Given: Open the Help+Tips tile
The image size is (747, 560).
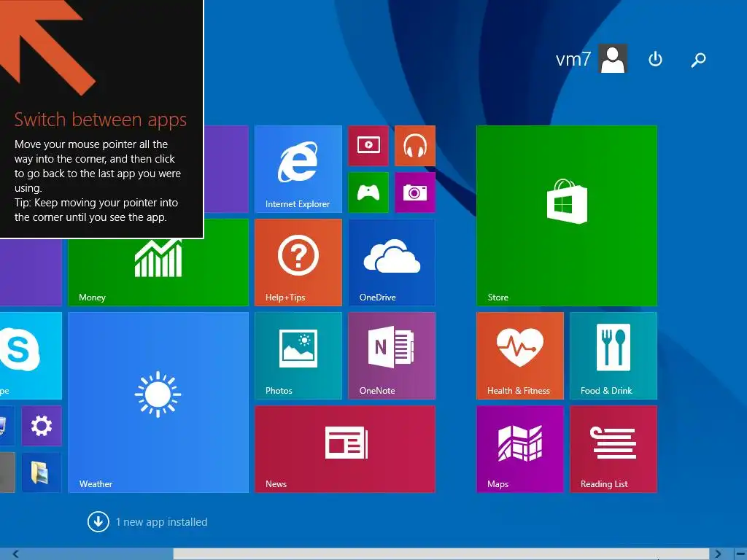Looking at the screenshot, I should click(x=298, y=262).
